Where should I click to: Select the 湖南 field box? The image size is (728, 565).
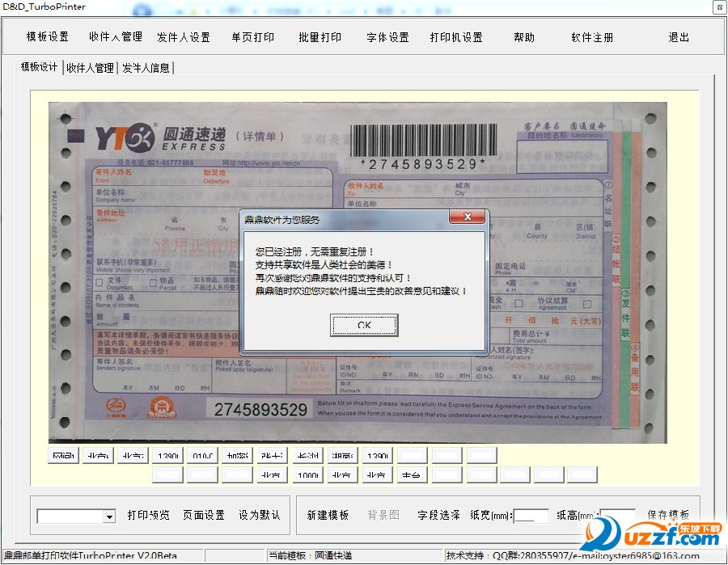click(343, 456)
